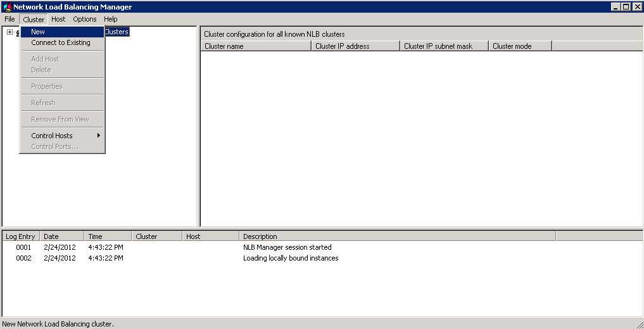The width and height of the screenshot is (644, 329).
Task: Expand the Control Hosts submenu arrow
Action: (99, 135)
